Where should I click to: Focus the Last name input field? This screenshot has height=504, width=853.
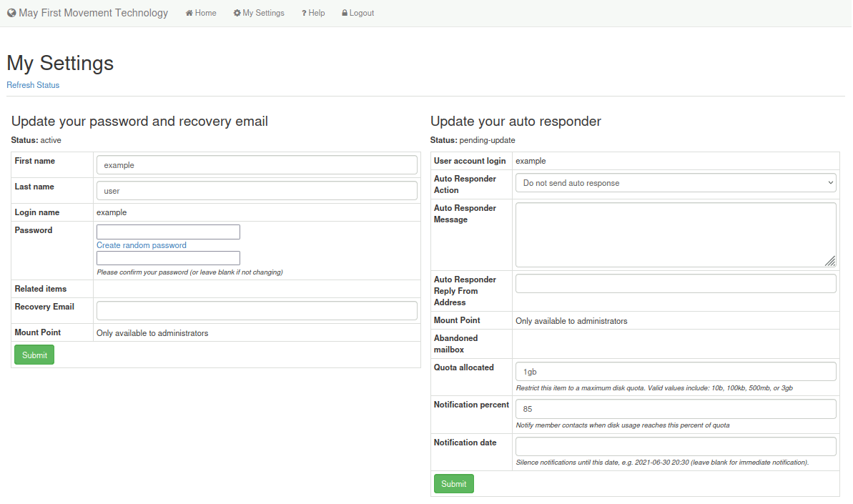pos(257,190)
